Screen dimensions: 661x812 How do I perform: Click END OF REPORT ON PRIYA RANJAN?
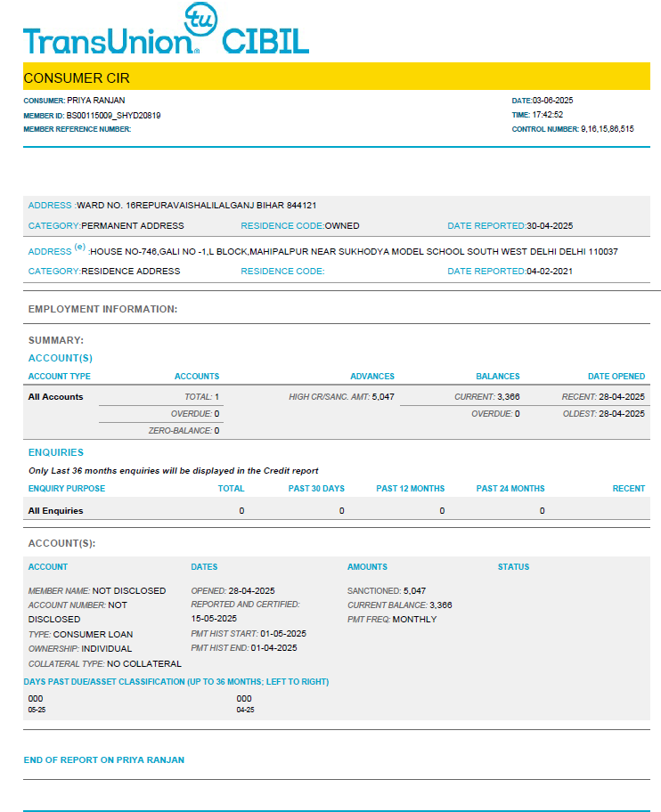[103, 760]
